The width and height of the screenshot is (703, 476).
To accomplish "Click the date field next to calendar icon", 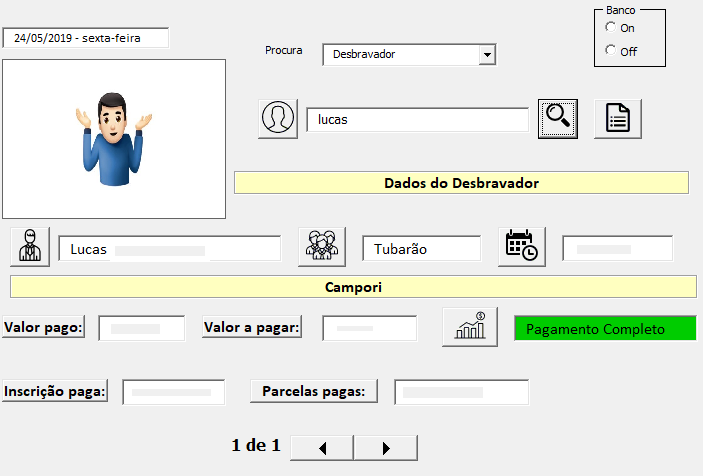I will tap(618, 249).
